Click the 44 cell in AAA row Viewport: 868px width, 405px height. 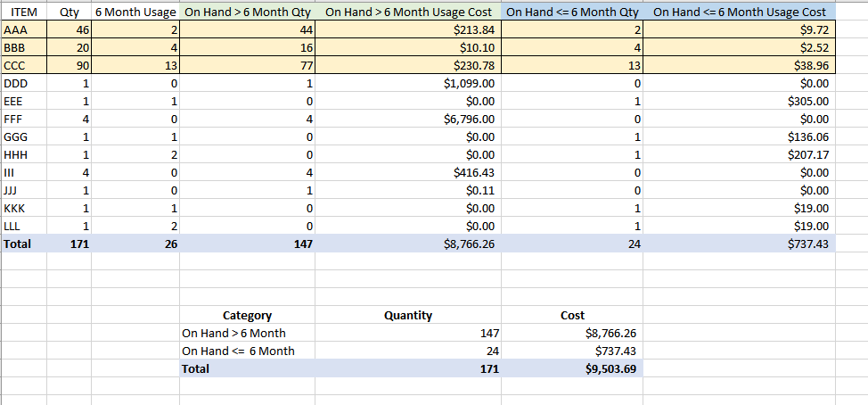point(248,30)
